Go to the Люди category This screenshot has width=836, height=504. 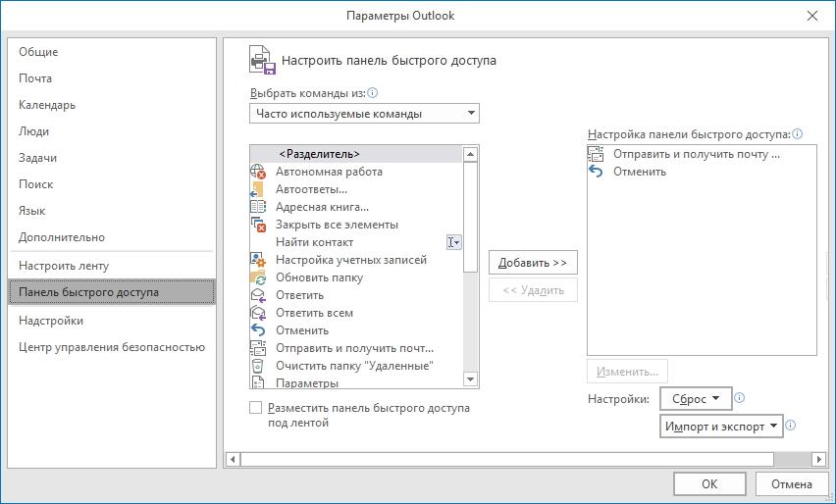33,131
